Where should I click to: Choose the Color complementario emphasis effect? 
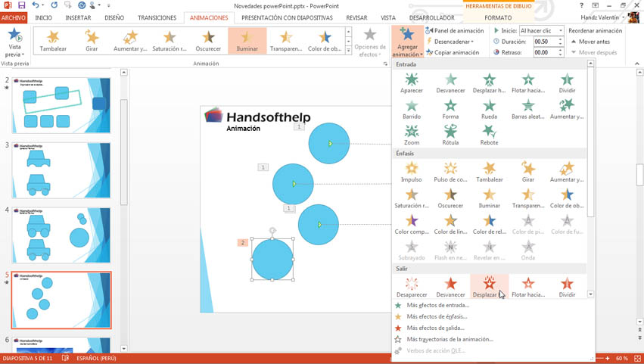(x=411, y=224)
